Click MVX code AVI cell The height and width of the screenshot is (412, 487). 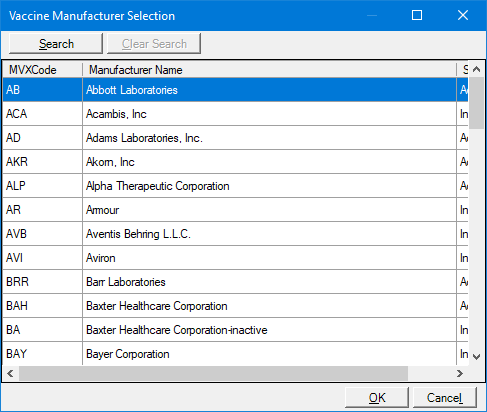coord(43,258)
